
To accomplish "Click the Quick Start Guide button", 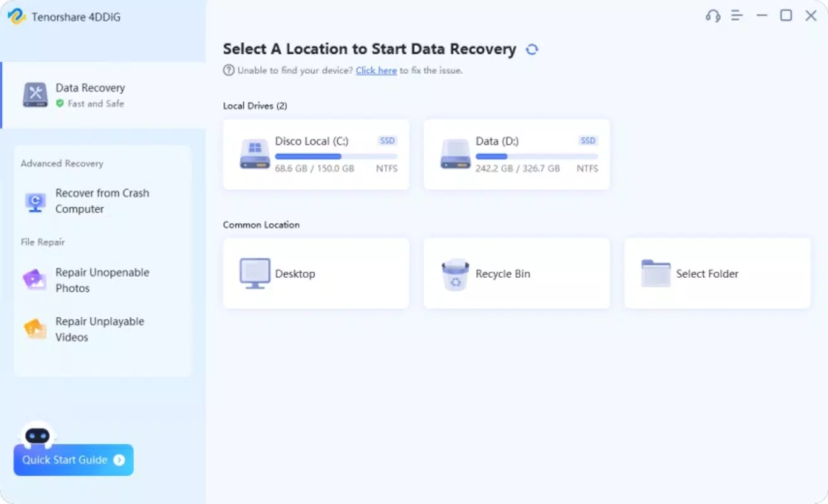I will (x=73, y=460).
